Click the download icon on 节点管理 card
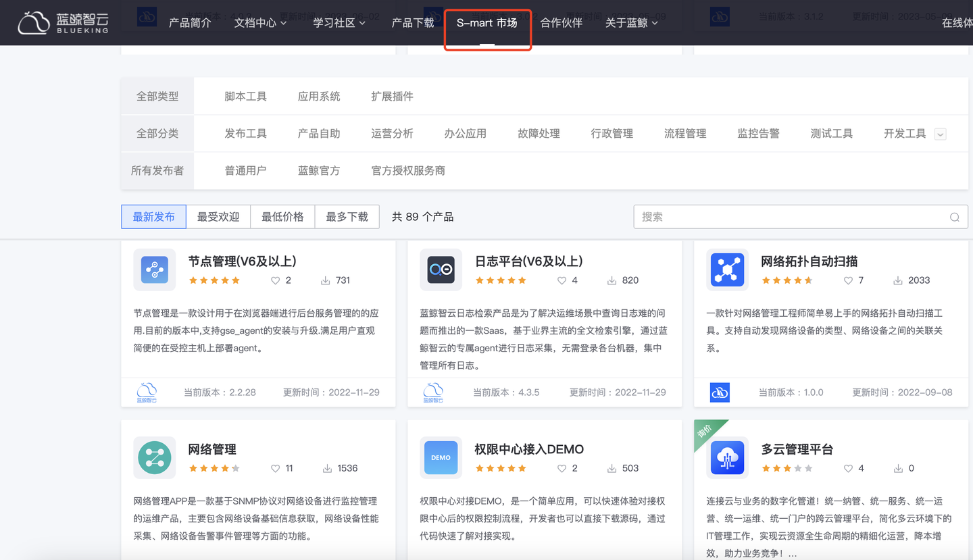This screenshot has height=560, width=973. (325, 280)
